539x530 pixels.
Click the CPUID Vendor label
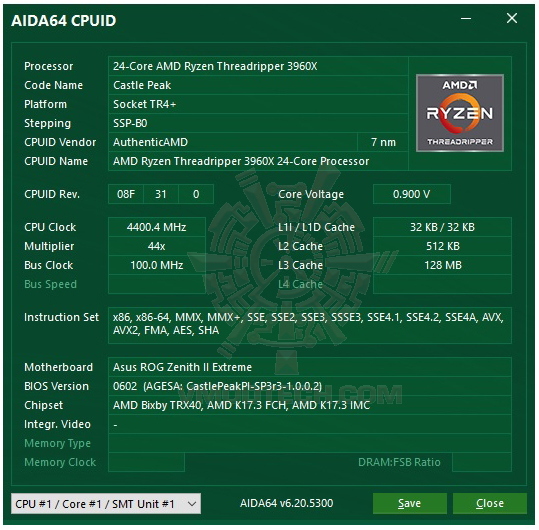[60, 142]
